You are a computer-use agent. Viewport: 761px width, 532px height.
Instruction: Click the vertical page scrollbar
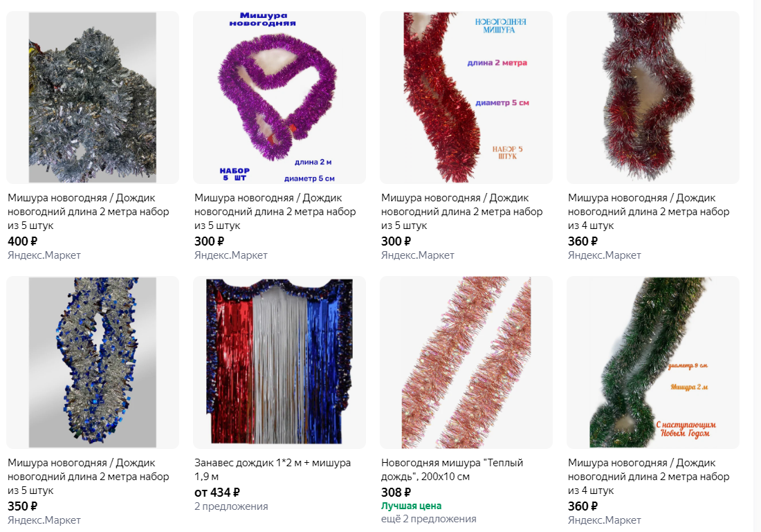[x=757, y=266]
